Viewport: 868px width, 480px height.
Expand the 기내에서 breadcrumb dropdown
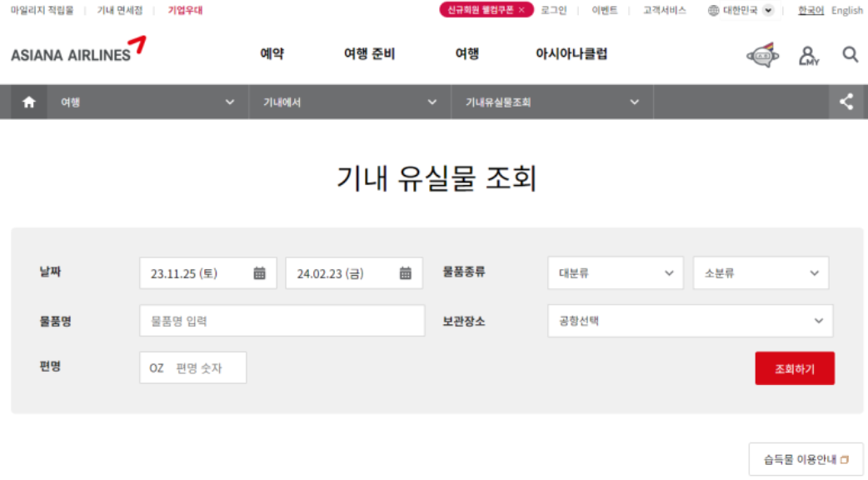click(350, 102)
